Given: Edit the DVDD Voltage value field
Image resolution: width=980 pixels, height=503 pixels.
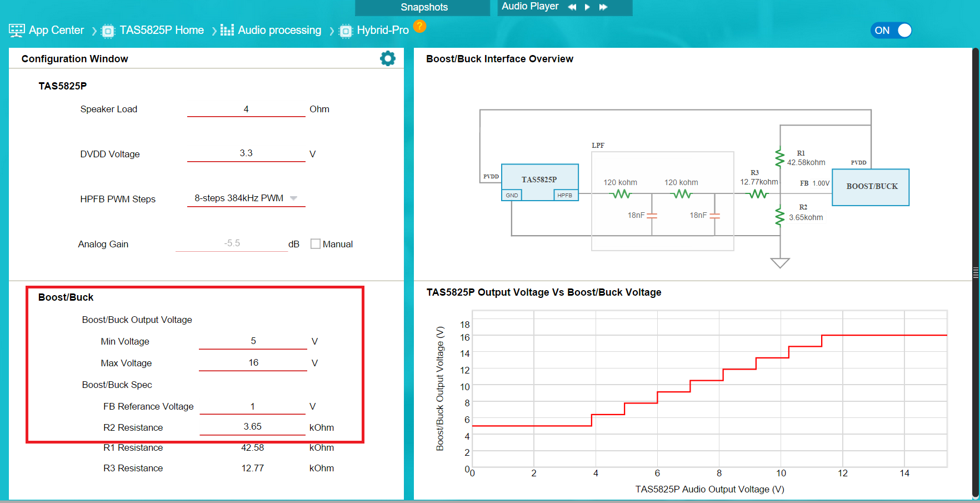Looking at the screenshot, I should [246, 153].
